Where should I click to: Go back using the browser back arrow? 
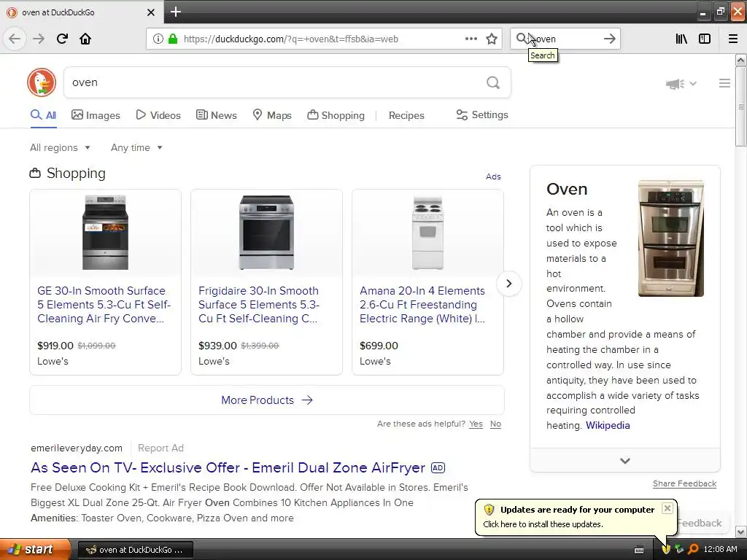coord(15,39)
